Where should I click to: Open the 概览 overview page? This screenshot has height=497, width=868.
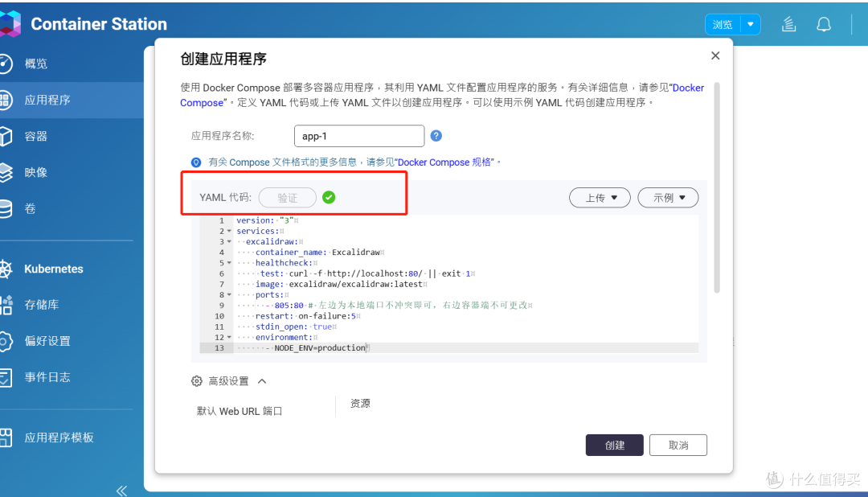tap(36, 64)
